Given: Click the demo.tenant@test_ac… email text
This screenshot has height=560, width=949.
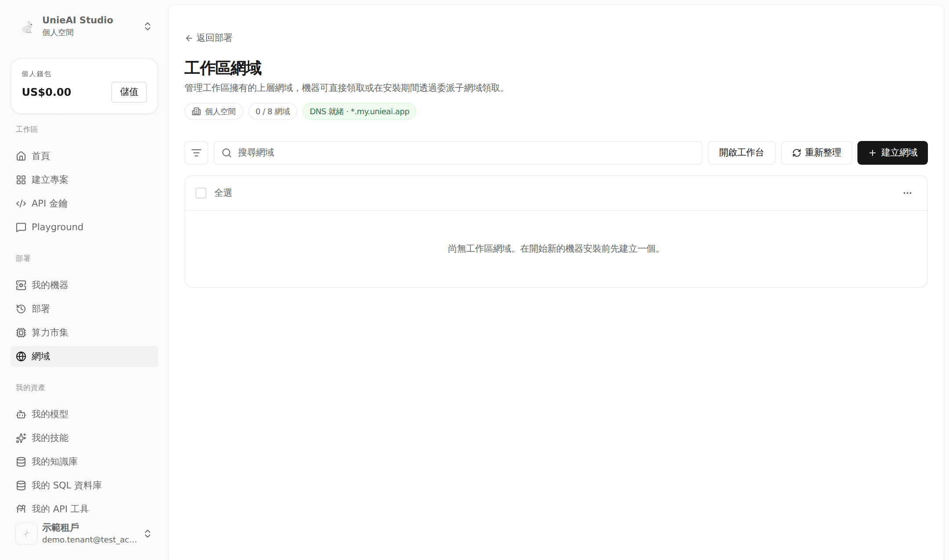Looking at the screenshot, I should click(90, 540).
